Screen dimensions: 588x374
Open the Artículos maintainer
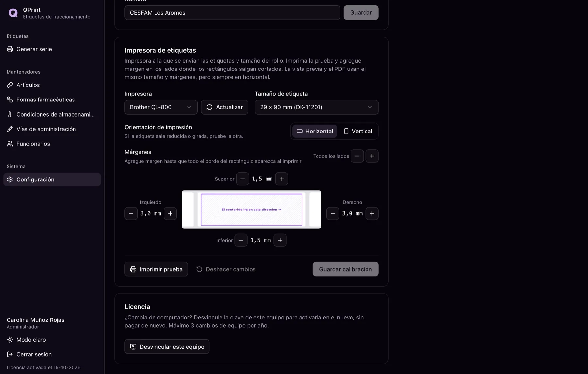(52, 85)
